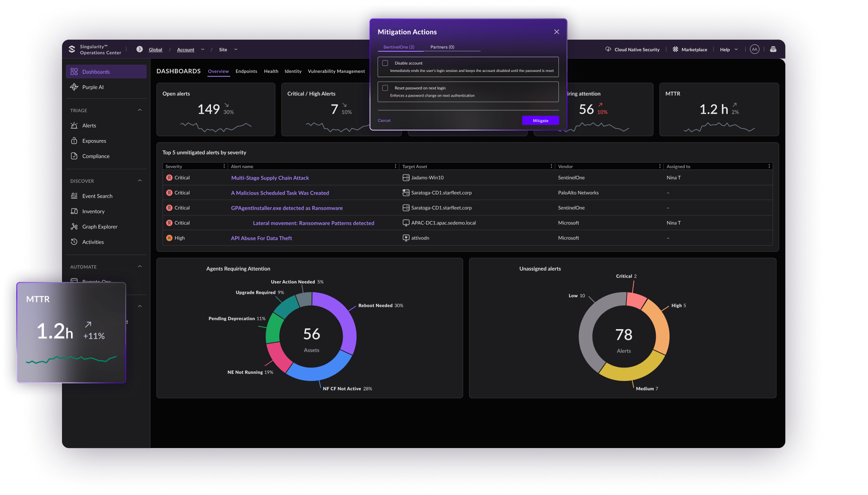The width and height of the screenshot is (868, 495).
Task: Switch to the Partners (0) tab
Action: (442, 47)
